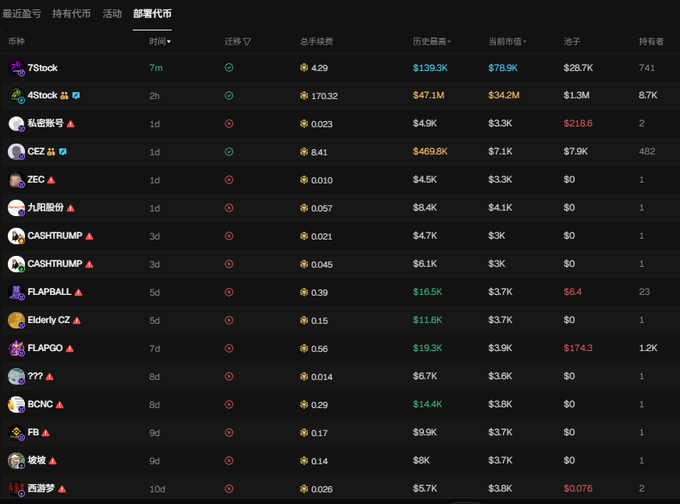Open the FLAPGO token name
The image size is (680, 504).
coord(45,348)
